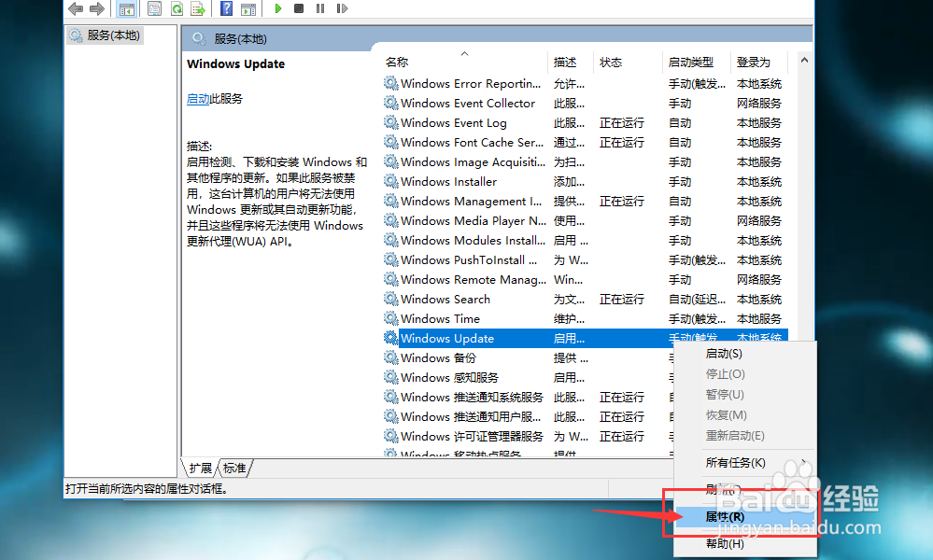Viewport: 933px width, 560px height.
Task: Click gear icon beside Windows Event Log
Action: coord(391,122)
